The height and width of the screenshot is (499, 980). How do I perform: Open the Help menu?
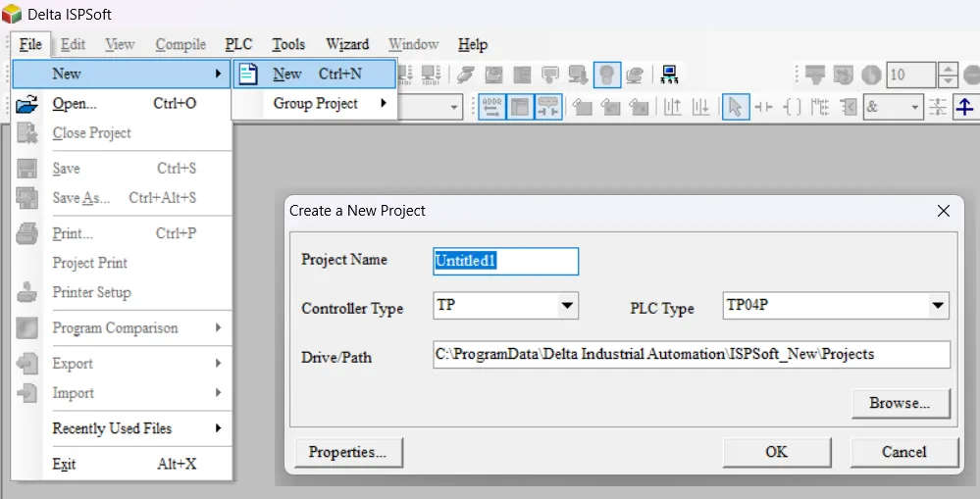click(x=473, y=44)
